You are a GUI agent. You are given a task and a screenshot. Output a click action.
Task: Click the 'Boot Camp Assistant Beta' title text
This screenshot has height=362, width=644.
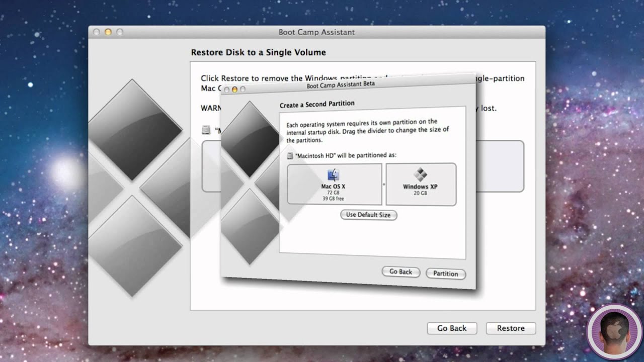tap(341, 85)
